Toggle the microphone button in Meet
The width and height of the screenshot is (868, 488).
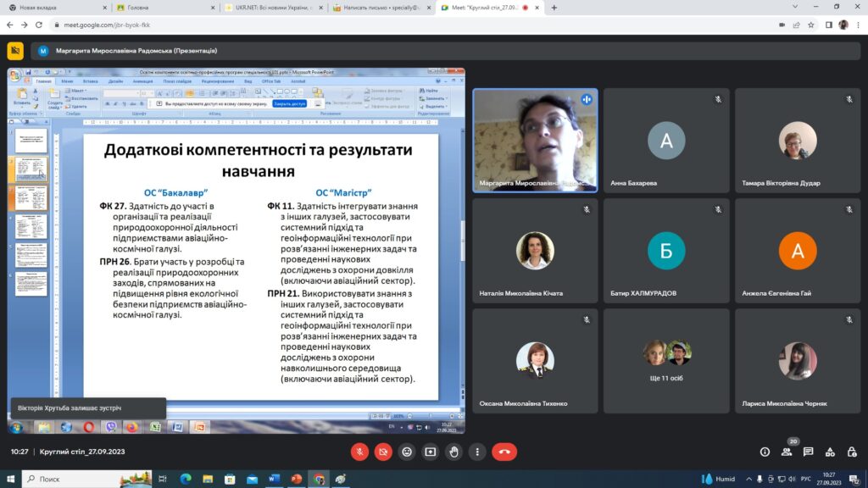coord(359,452)
